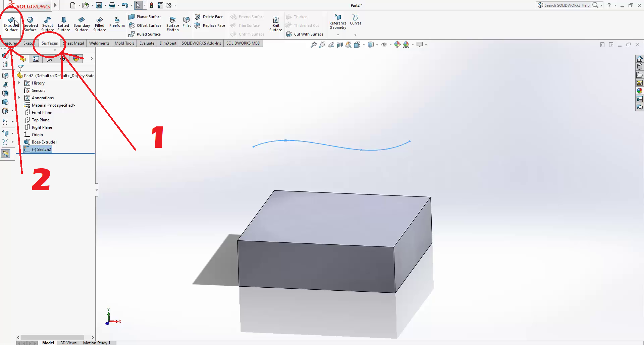Viewport: 644px width, 345px height.
Task: Open the Appearances color ball pane
Action: 640,91
